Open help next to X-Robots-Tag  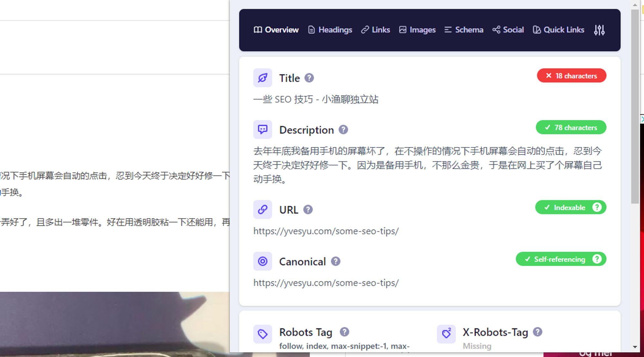coord(537,332)
